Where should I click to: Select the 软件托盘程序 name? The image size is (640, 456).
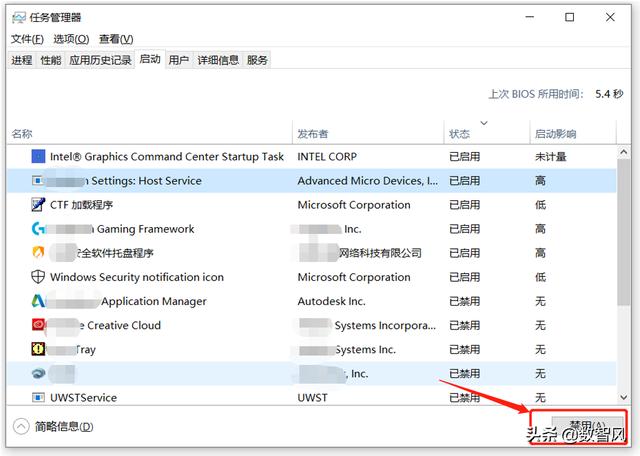pyautogui.click(x=116, y=253)
